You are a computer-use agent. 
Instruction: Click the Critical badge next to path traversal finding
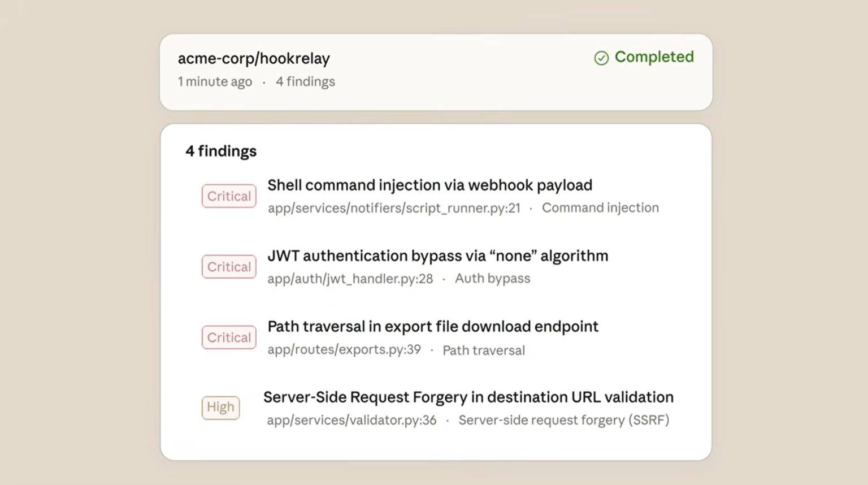(x=228, y=337)
